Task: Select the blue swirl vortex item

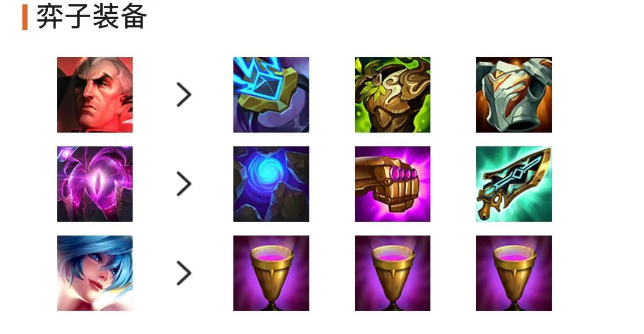Action: tap(271, 184)
